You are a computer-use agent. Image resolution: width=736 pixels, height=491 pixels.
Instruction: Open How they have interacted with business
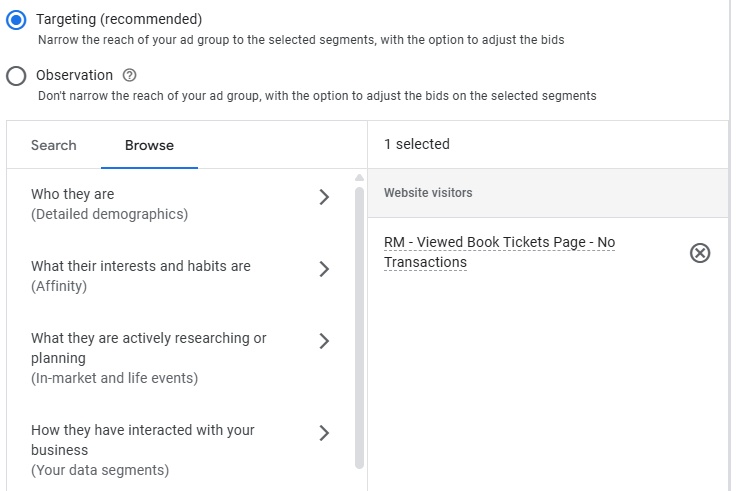coord(180,450)
